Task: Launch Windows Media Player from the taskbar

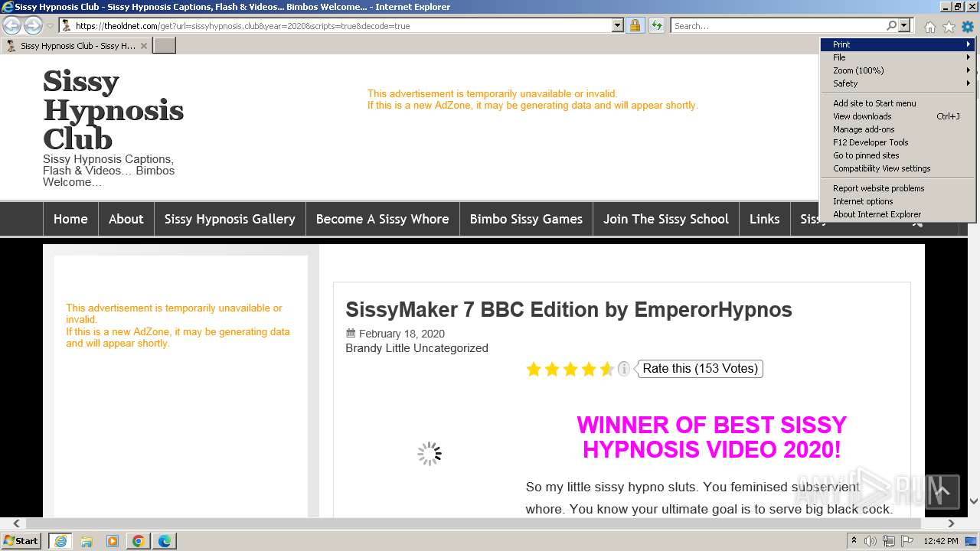Action: tap(113, 541)
